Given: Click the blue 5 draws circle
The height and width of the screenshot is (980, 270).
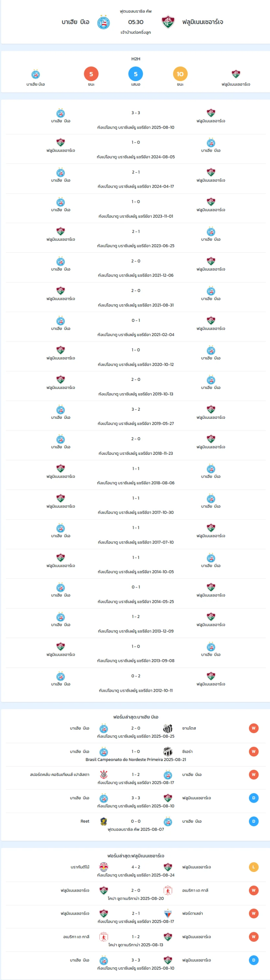Looking at the screenshot, I should pos(136,74).
